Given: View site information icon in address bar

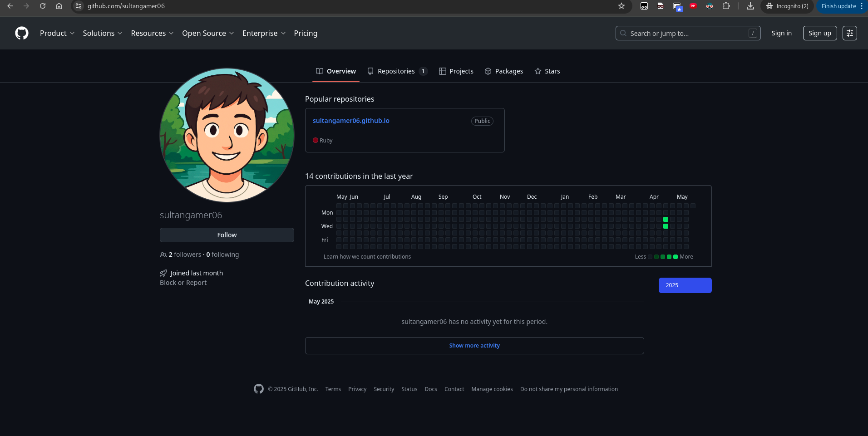Looking at the screenshot, I should [79, 6].
